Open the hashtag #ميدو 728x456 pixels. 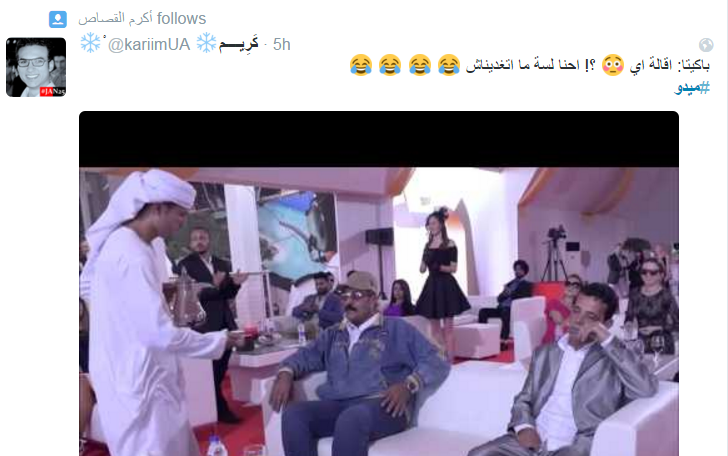[692, 87]
